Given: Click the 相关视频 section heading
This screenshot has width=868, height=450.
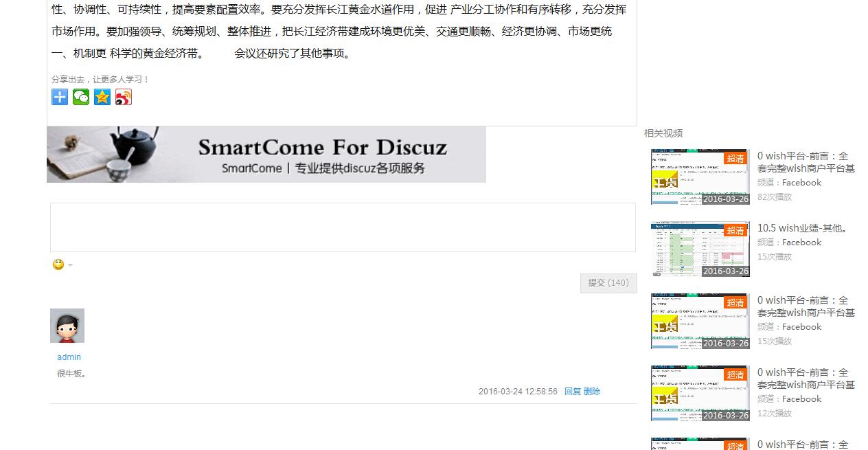Looking at the screenshot, I should tap(663, 133).
